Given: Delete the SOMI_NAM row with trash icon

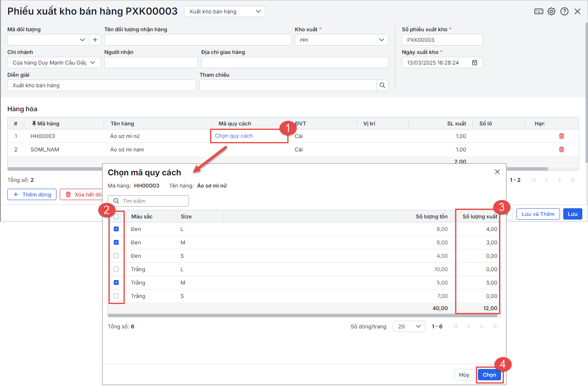Looking at the screenshot, I should tap(561, 149).
